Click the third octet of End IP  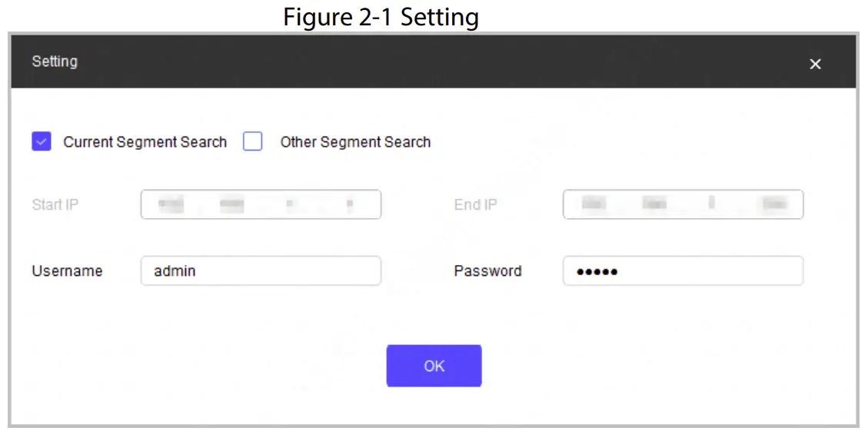coord(712,205)
